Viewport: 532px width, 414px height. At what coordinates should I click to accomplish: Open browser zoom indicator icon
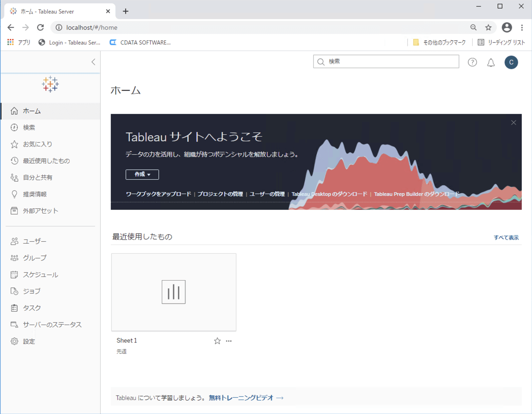[x=473, y=27]
